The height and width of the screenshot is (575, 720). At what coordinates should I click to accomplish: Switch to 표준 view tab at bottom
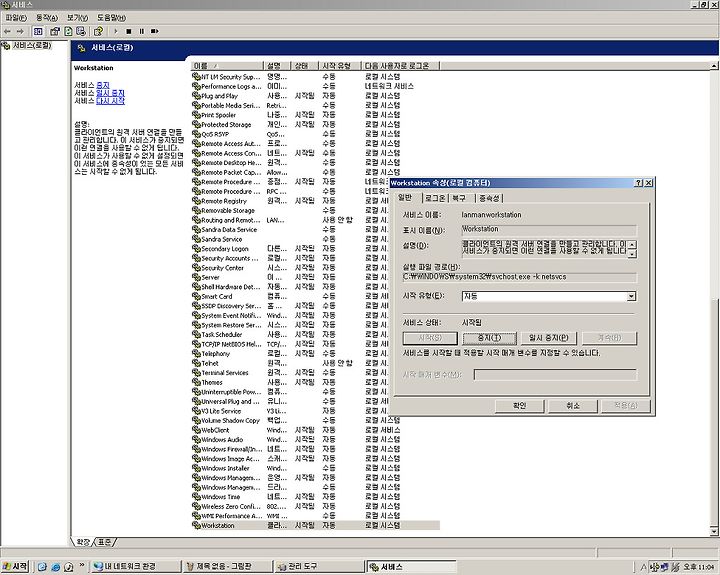[105, 542]
